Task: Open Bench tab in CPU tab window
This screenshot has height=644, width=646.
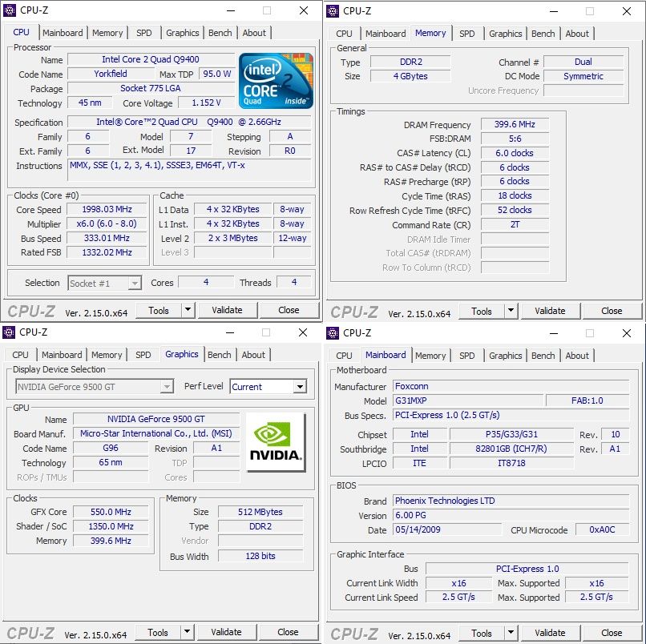Action: point(220,33)
